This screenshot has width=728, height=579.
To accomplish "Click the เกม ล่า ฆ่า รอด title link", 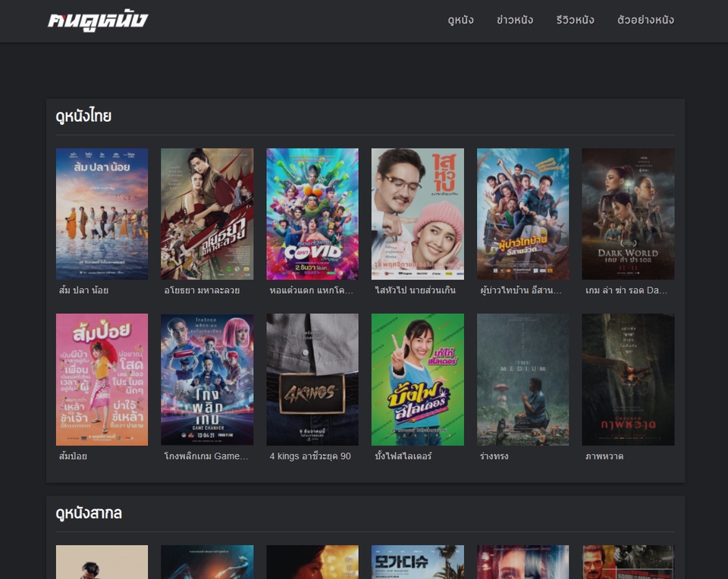I will (626, 290).
